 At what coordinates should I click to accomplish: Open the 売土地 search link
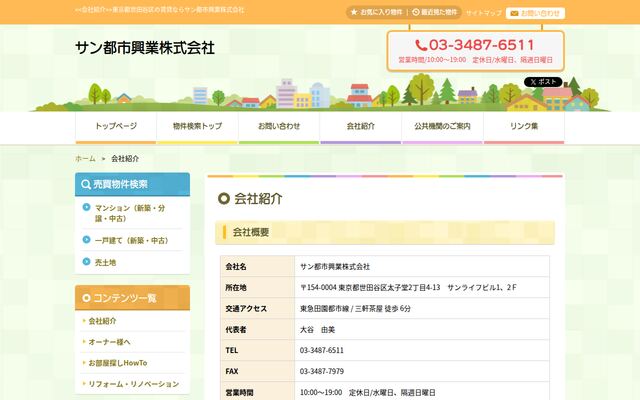[105, 262]
